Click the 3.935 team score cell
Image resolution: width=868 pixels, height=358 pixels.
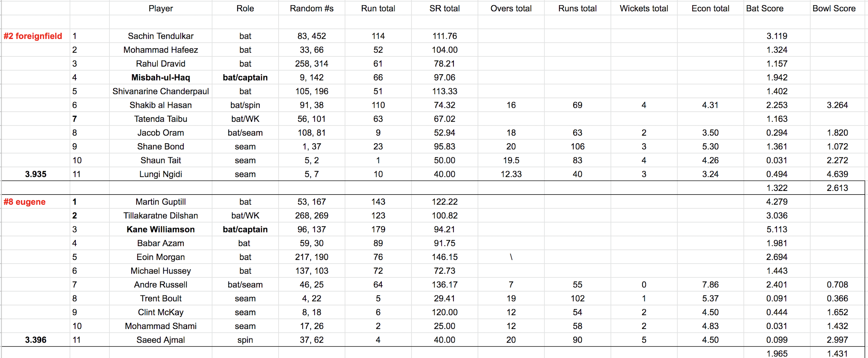click(x=36, y=174)
